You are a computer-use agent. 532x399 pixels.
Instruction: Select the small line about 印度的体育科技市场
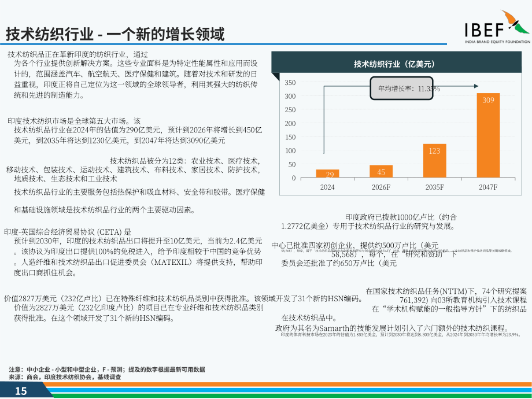[x=401, y=335]
